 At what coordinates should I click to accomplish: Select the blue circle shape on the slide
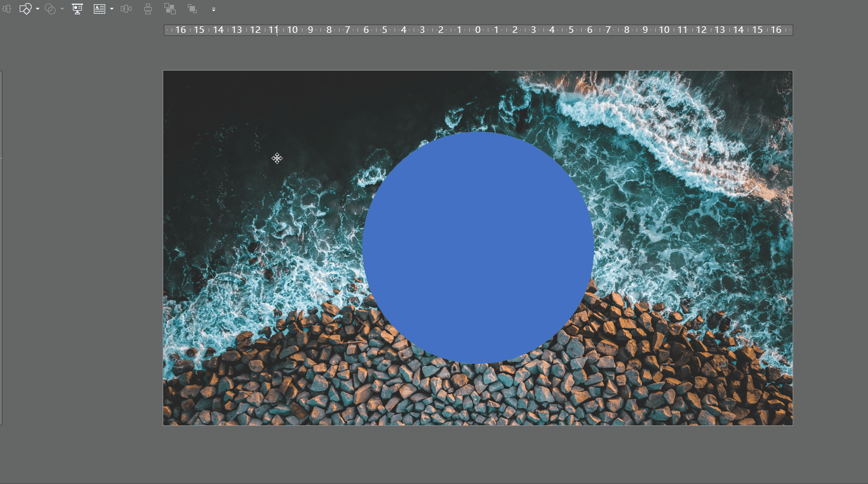coord(478,248)
